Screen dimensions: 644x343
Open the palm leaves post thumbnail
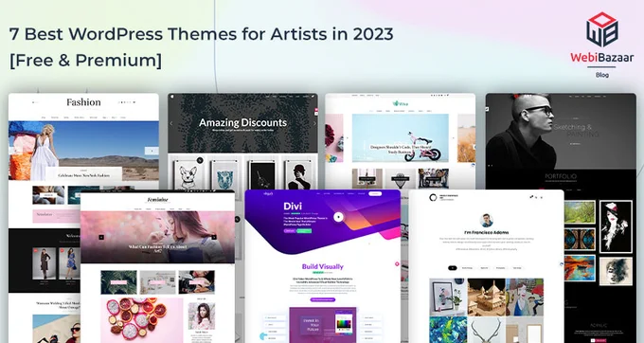(x=118, y=282)
